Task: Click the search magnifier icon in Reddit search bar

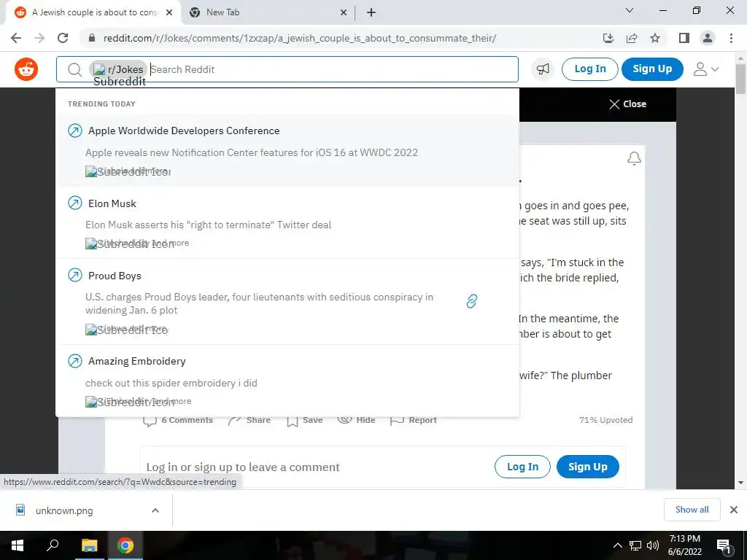Action: (x=74, y=69)
